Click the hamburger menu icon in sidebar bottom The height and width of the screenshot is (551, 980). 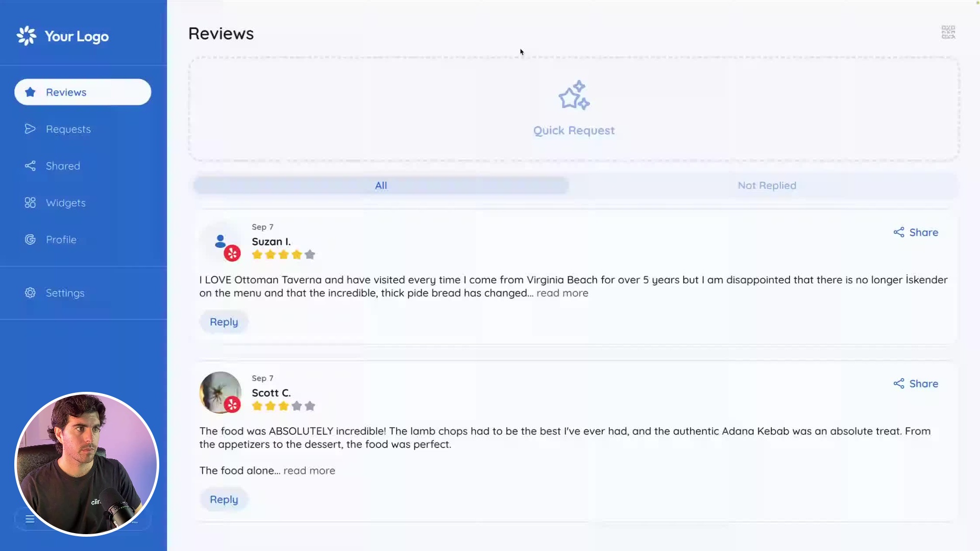point(30,519)
